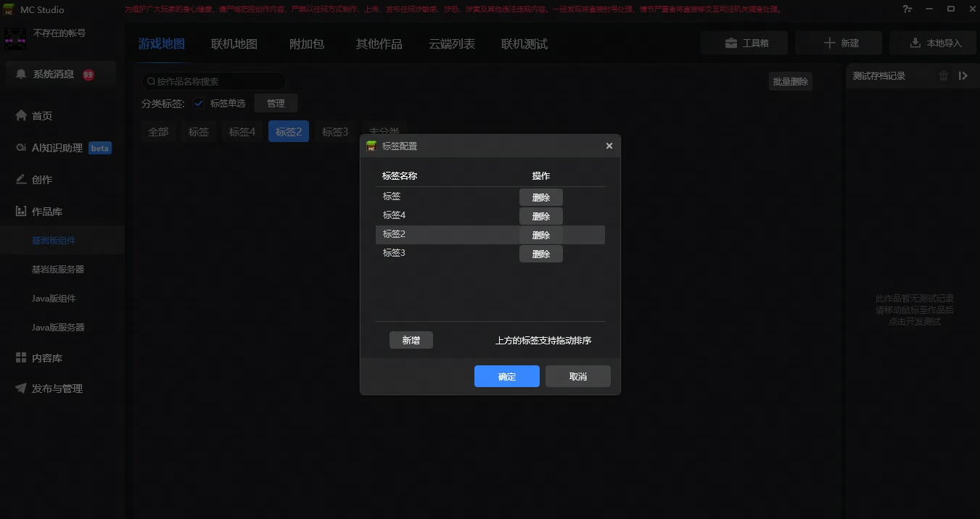The height and width of the screenshot is (519, 980).
Task: Maximize the MC Studio window
Action: tap(951, 9)
